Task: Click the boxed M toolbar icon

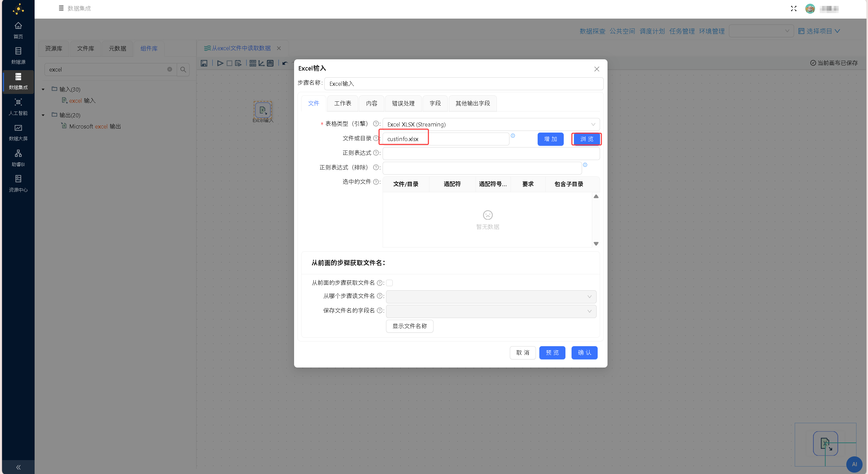Action: pyautogui.click(x=270, y=63)
